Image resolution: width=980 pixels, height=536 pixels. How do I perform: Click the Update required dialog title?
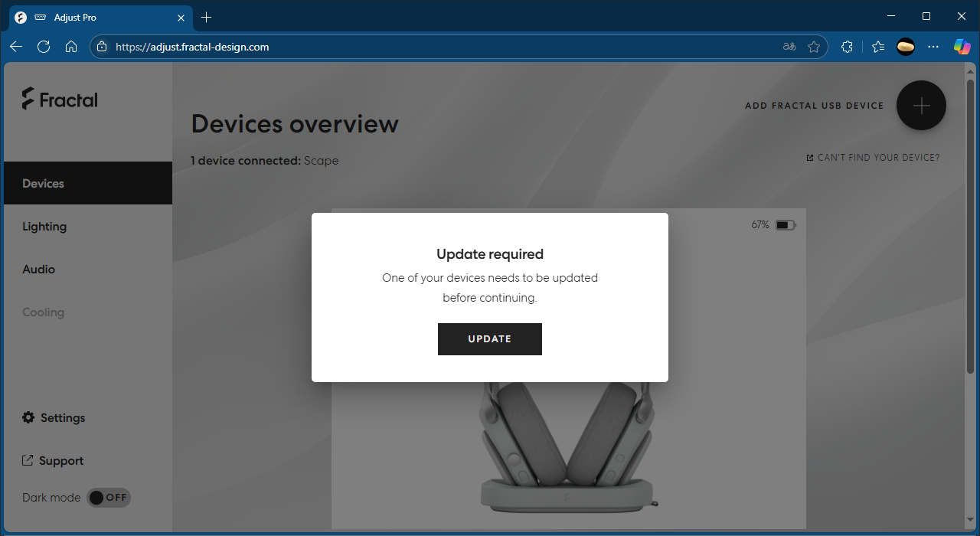490,254
